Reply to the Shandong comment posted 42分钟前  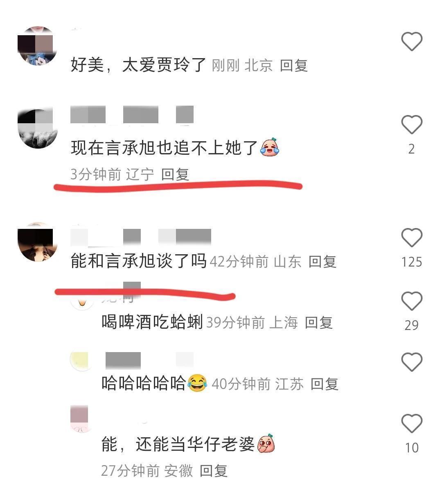322,262
